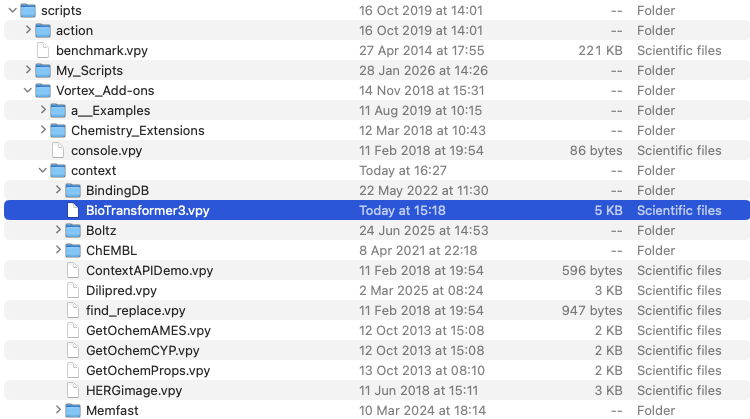Select the GetOchemProps.vpy row date
The image size is (750, 419).
(x=421, y=370)
